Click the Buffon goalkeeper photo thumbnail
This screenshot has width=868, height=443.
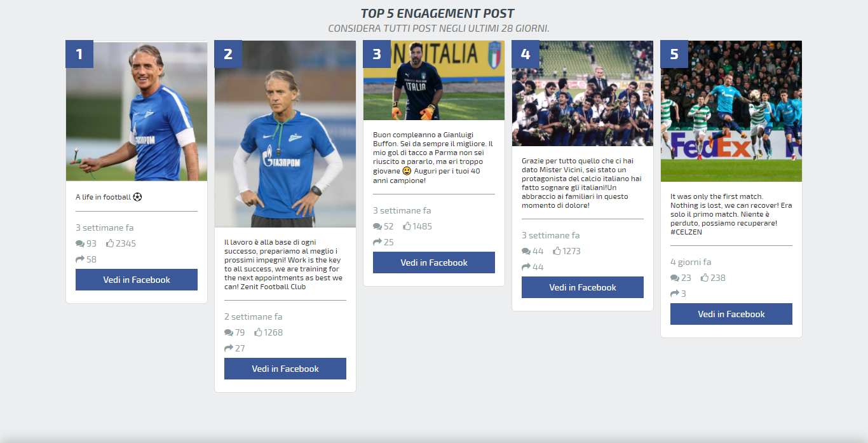(434, 81)
